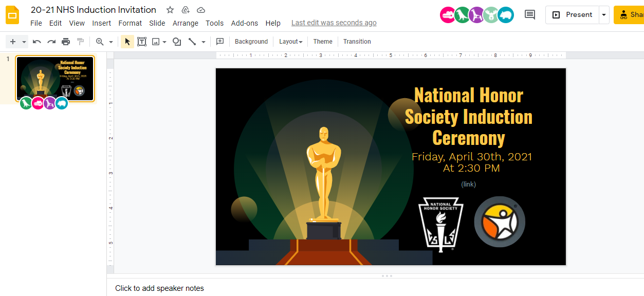Open the Edit menu
Viewport: 644px width, 296px height.
(x=56, y=23)
